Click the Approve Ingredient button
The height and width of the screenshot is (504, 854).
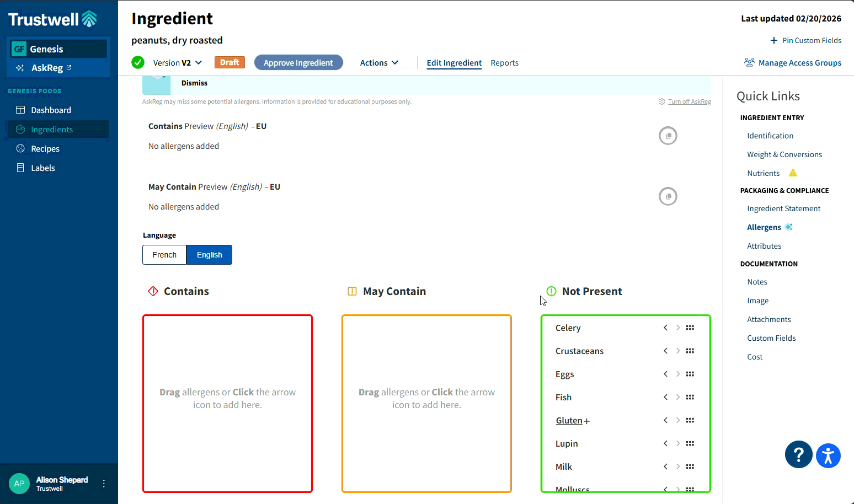[298, 63]
